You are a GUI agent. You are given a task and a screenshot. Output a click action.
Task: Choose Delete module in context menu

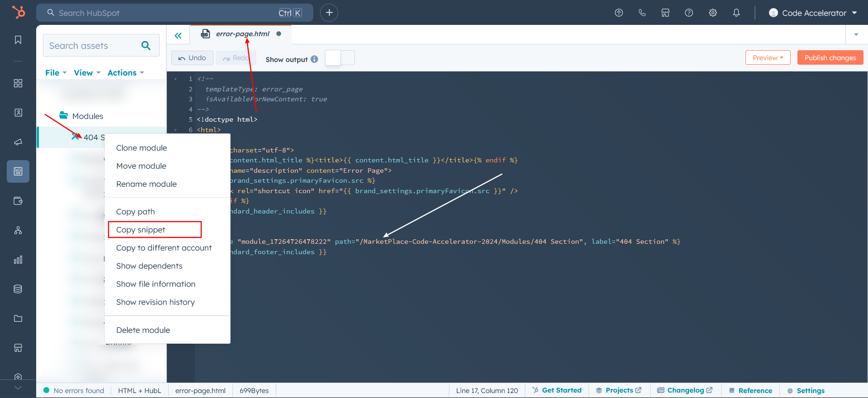tap(143, 330)
